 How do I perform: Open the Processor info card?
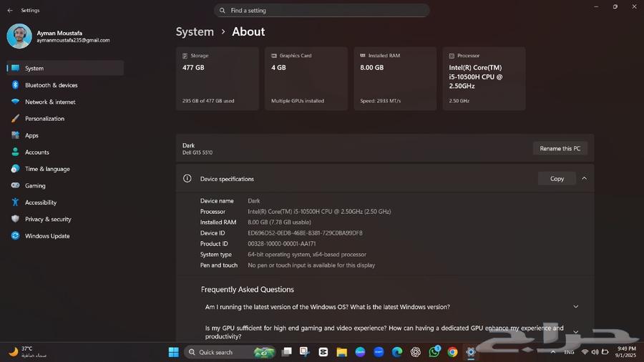pos(484,79)
